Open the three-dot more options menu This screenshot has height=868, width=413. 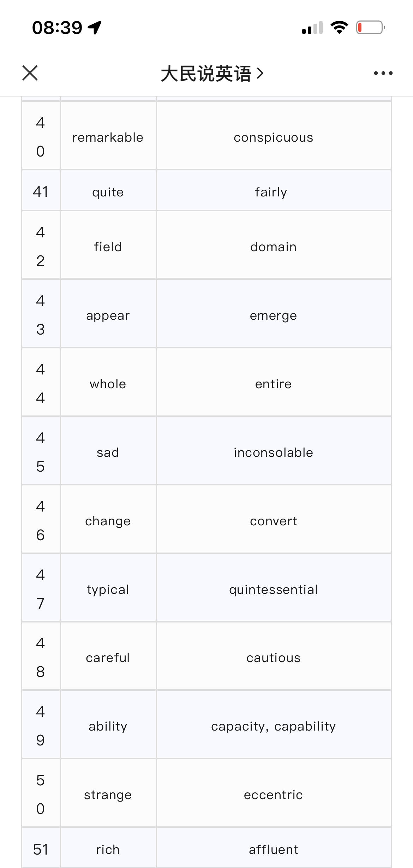pos(383,73)
